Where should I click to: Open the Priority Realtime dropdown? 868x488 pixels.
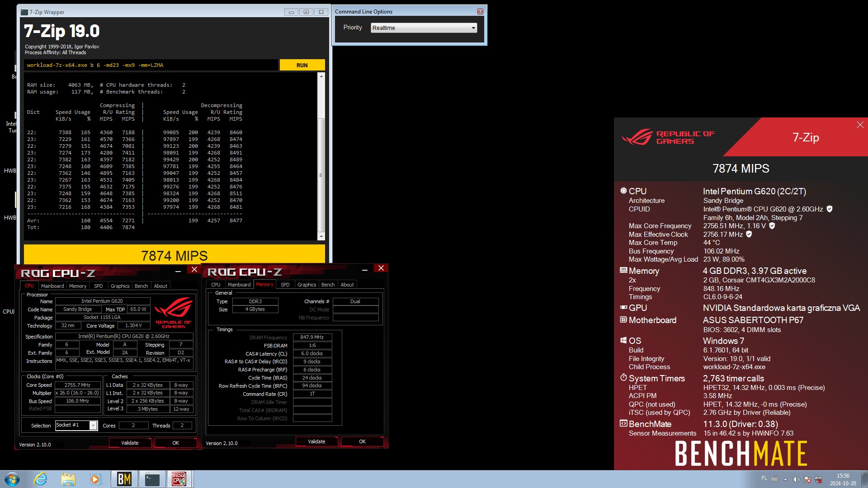click(424, 28)
